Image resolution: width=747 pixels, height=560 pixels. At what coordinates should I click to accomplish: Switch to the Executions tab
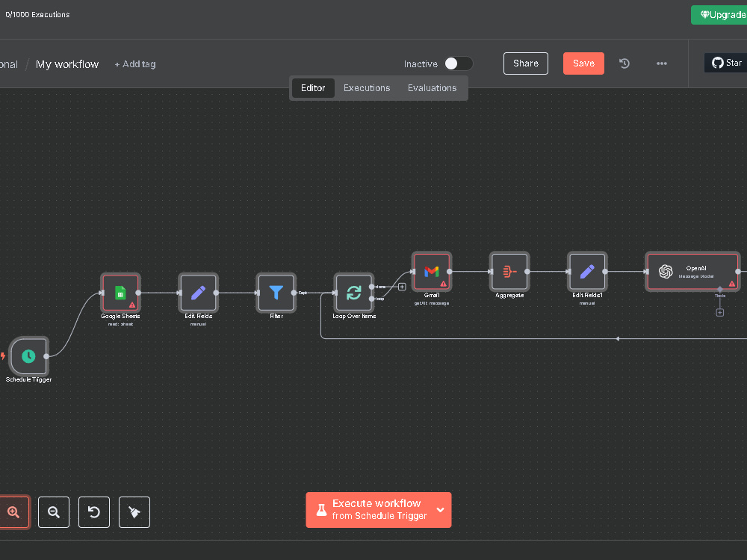tap(367, 87)
